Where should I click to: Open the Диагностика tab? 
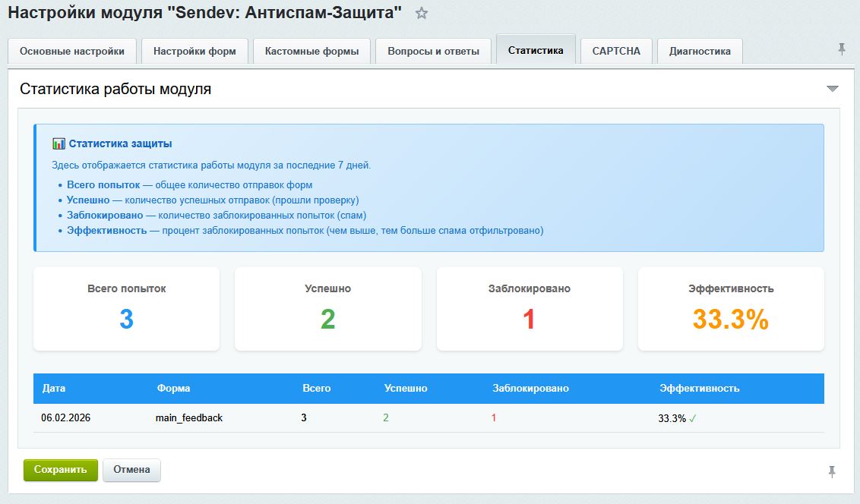pyautogui.click(x=700, y=50)
